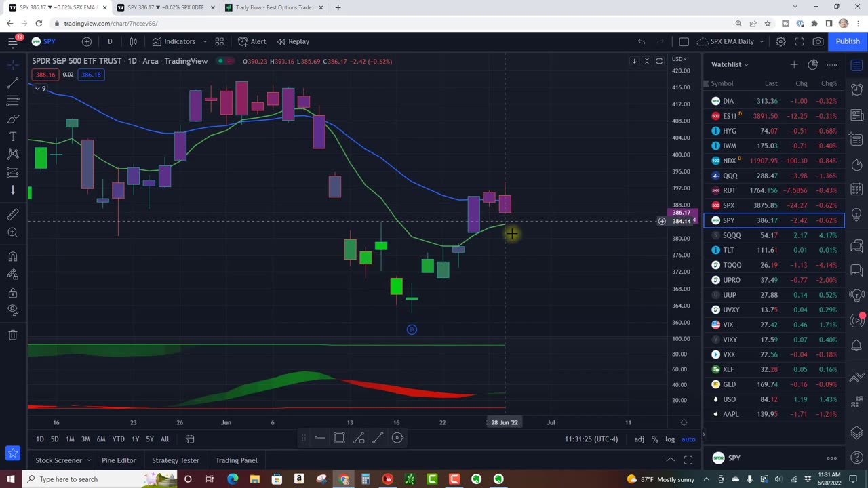Expand the Stock Screener dropdown arrow
Viewport: 868px width, 488px height.
(x=89, y=460)
